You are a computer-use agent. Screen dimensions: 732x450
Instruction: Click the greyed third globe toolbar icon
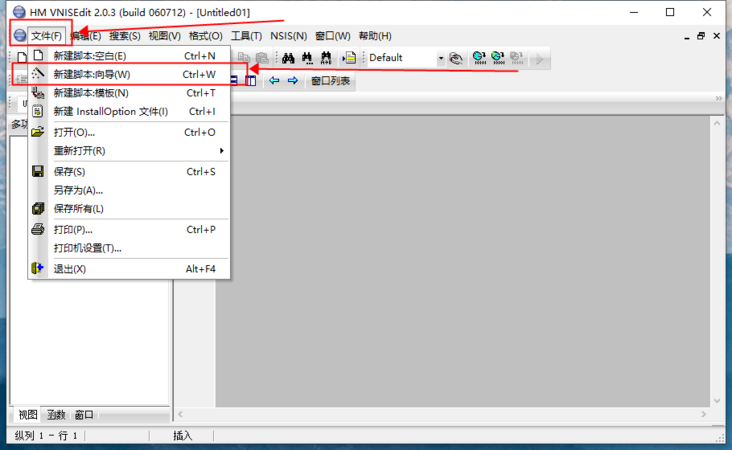coord(517,58)
